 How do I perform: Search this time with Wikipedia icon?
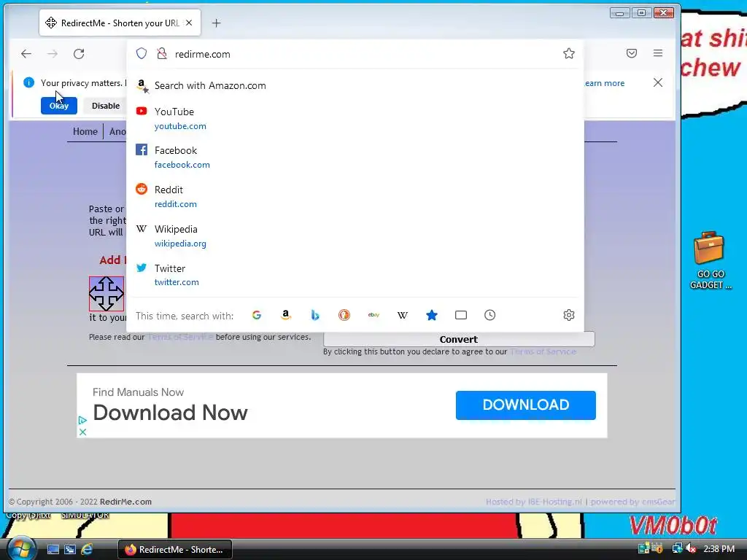click(403, 315)
